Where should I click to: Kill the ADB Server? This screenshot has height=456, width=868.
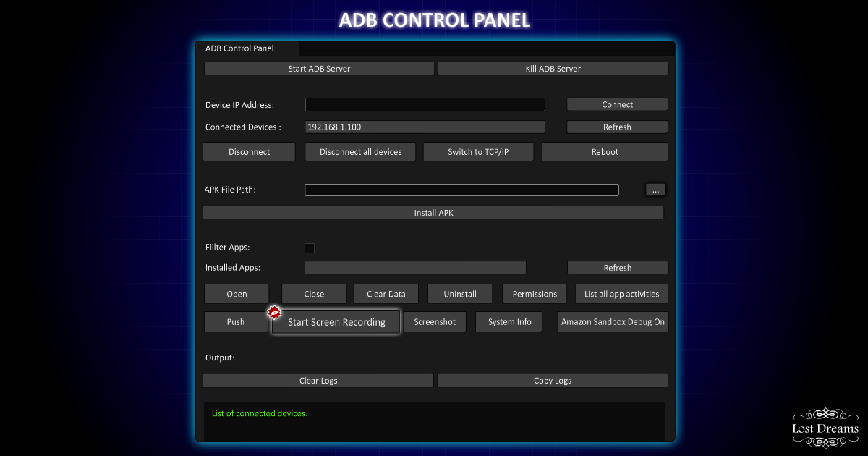(x=553, y=68)
